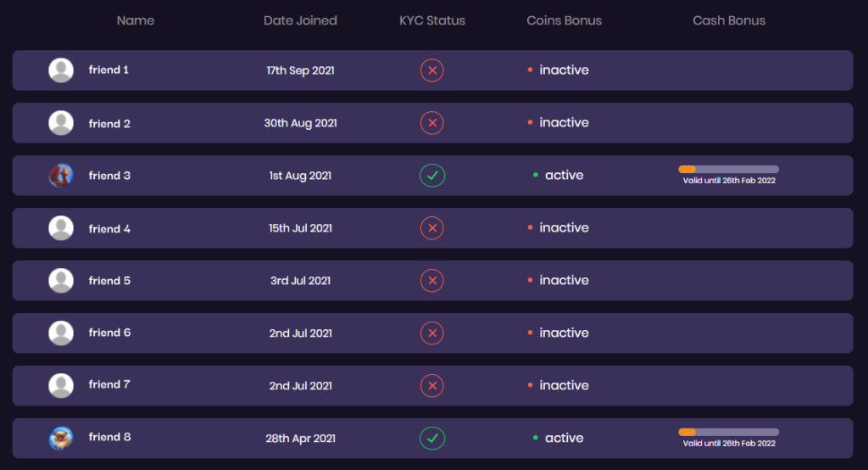
Task: Click friend 5's red KYC cross icon
Action: (x=431, y=281)
